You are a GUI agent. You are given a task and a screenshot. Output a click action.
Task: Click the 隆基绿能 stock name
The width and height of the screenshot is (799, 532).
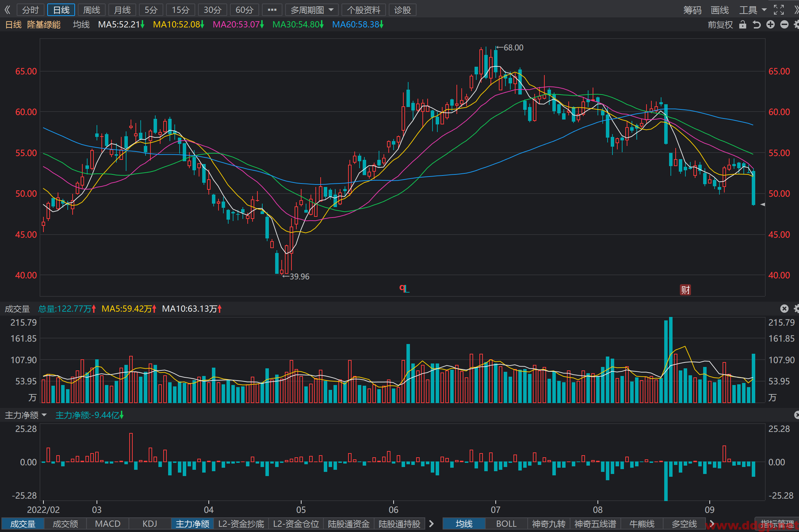[x=44, y=25]
